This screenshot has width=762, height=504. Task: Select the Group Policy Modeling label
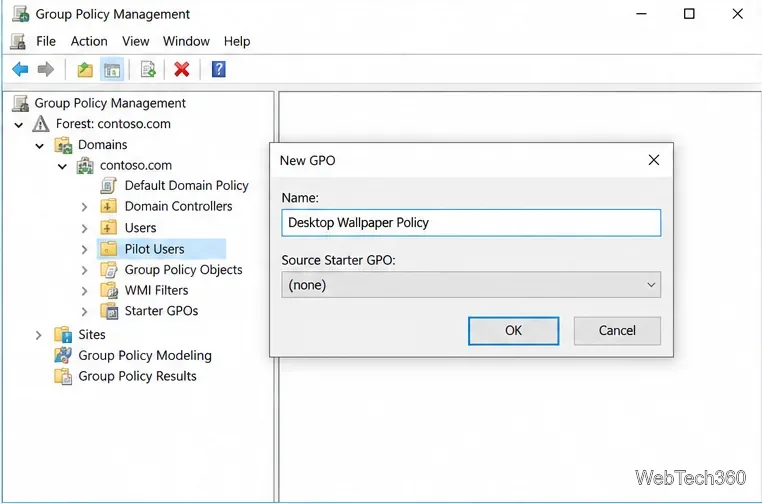(145, 356)
